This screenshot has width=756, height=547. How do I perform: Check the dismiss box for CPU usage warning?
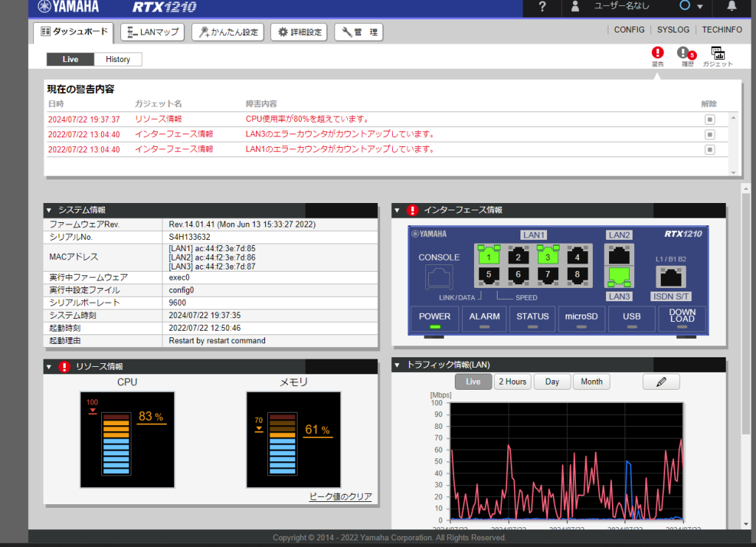click(x=709, y=119)
